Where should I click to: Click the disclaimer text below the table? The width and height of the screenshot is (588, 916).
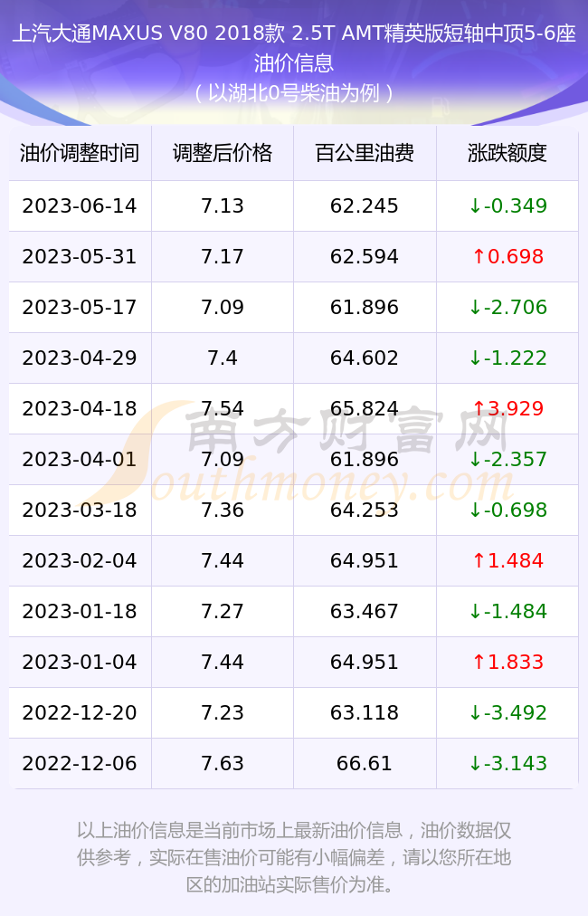pos(294,857)
